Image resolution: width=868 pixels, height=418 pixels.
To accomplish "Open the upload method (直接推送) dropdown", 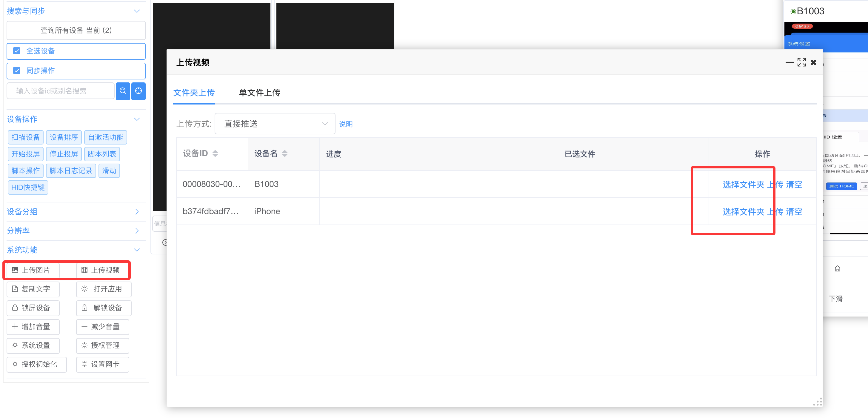I will click(275, 124).
